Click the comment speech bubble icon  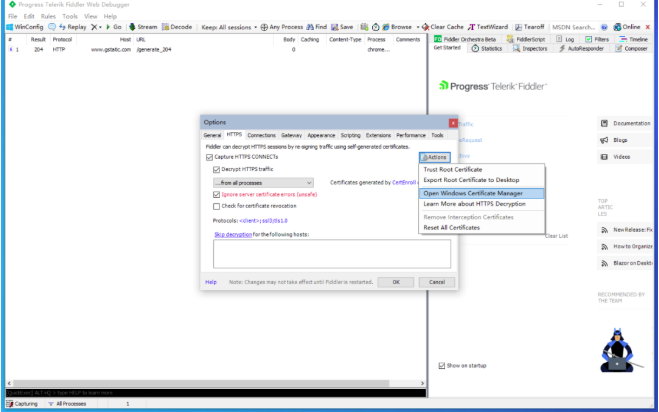click(52, 27)
